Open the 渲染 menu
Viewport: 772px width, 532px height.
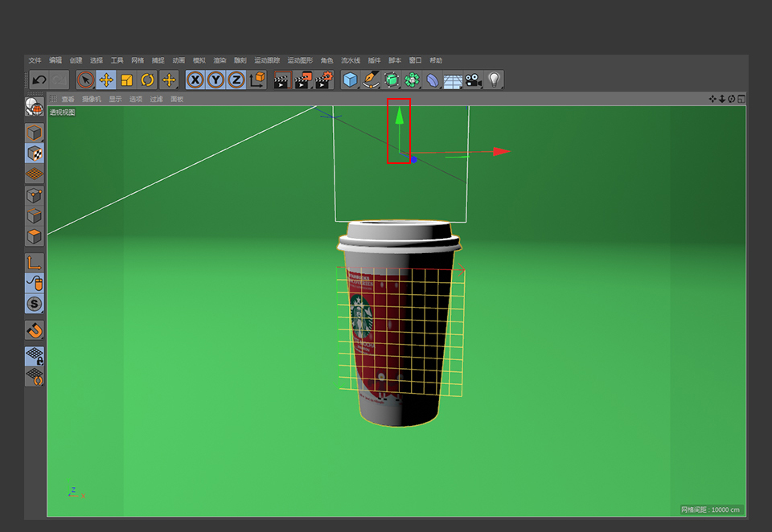[220, 60]
